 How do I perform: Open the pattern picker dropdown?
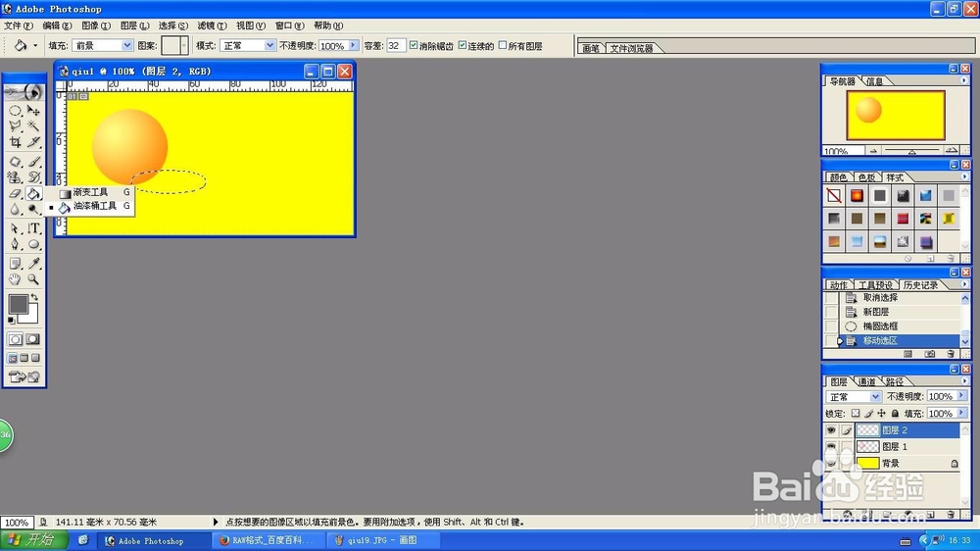pyautogui.click(x=184, y=45)
